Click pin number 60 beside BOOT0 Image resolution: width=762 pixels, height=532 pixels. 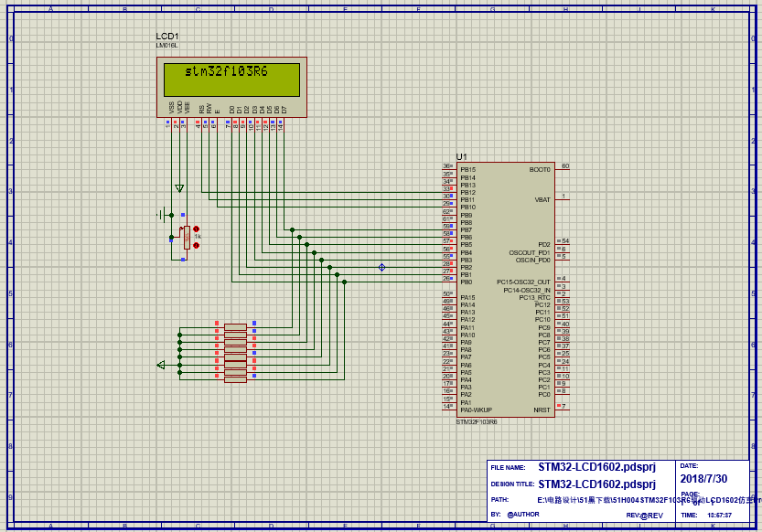565,166
